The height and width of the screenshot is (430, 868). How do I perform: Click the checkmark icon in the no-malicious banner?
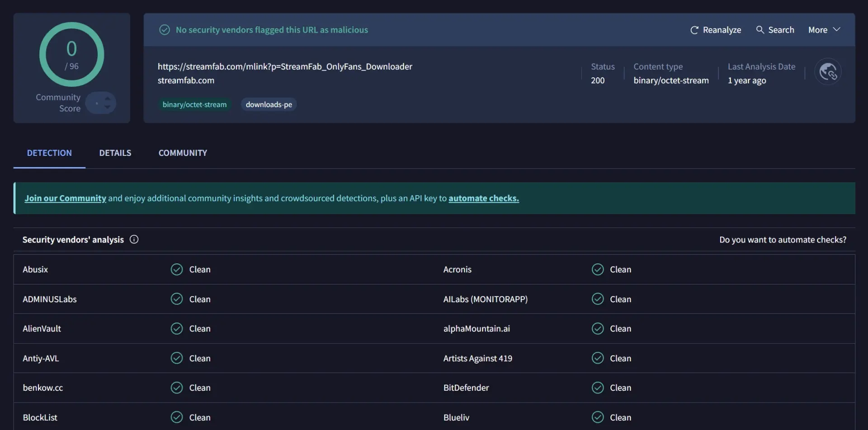[165, 30]
